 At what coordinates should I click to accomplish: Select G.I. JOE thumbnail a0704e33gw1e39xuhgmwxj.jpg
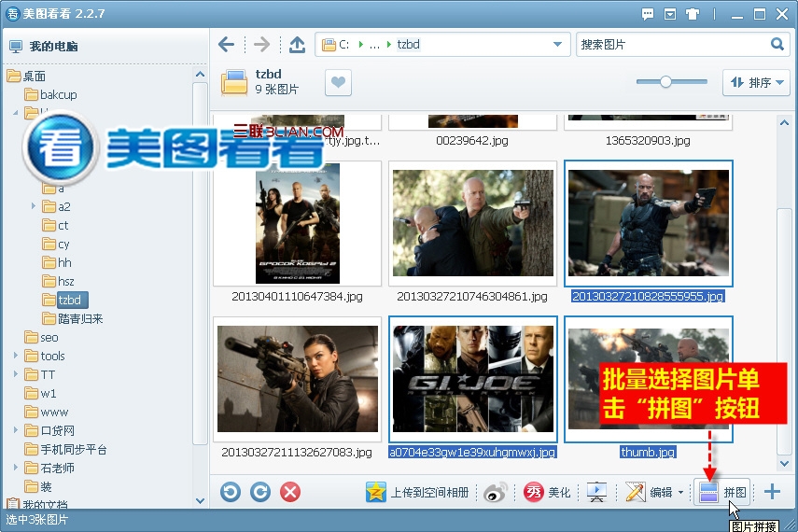point(473,379)
